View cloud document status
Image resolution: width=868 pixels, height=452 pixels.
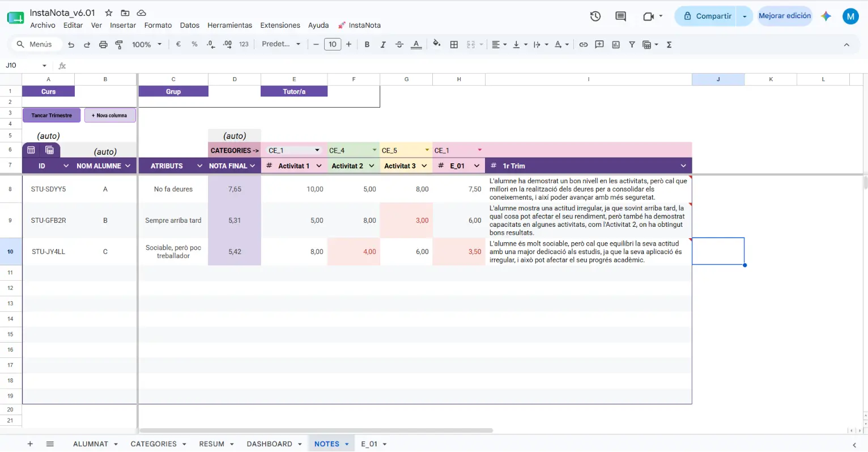tap(142, 12)
